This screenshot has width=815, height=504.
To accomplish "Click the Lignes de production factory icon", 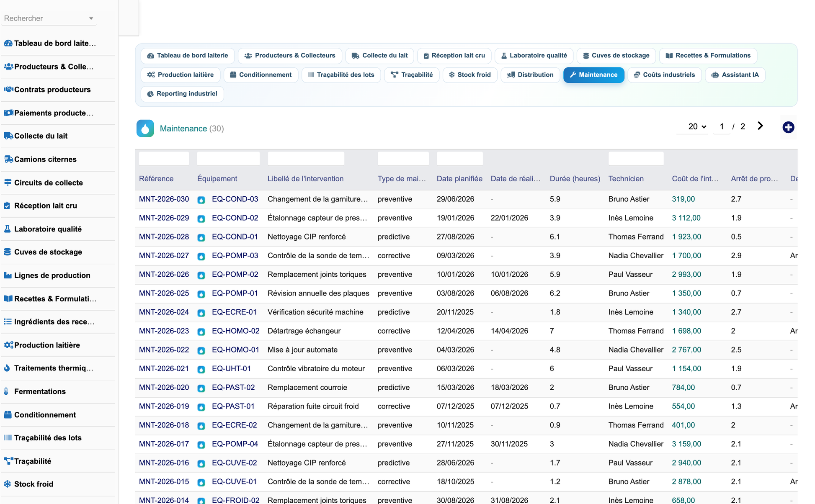I will [8, 275].
